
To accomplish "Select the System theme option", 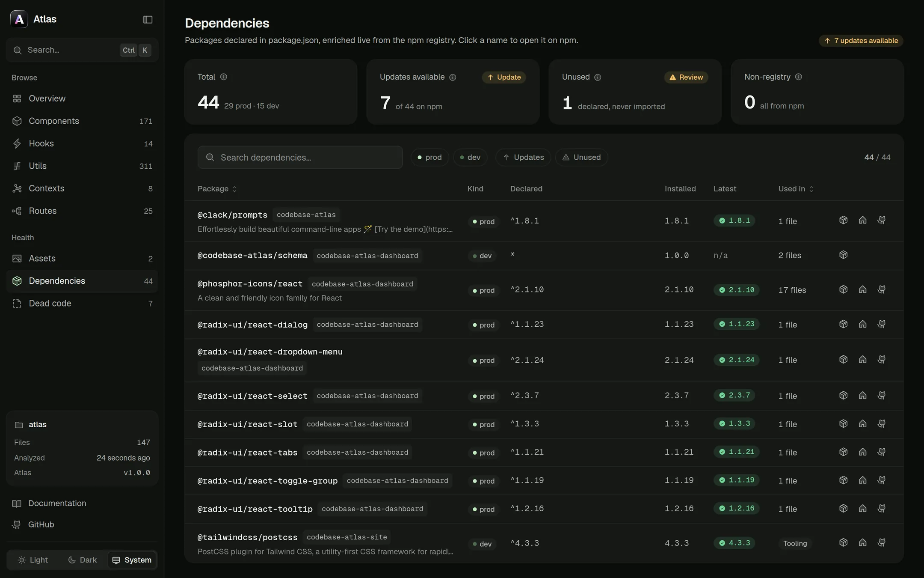I will tap(132, 560).
